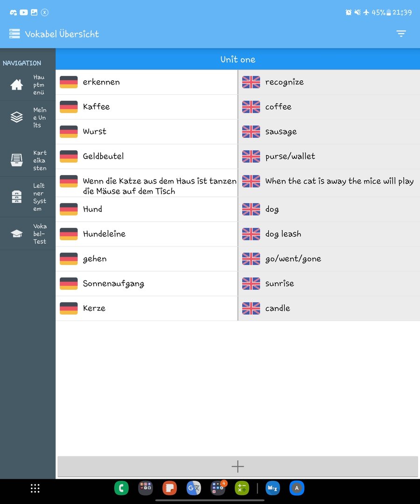
Task: Open the Hauptmenü home icon
Action: point(17,84)
